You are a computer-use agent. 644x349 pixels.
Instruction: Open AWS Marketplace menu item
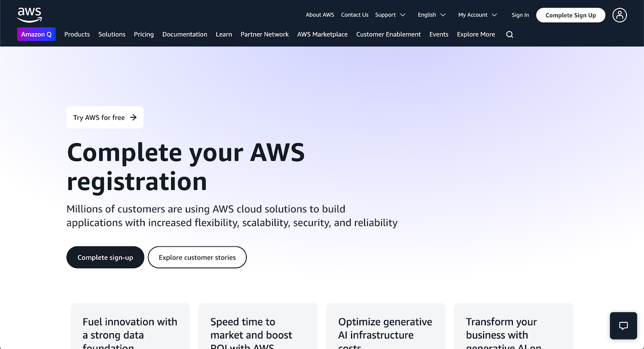(322, 34)
